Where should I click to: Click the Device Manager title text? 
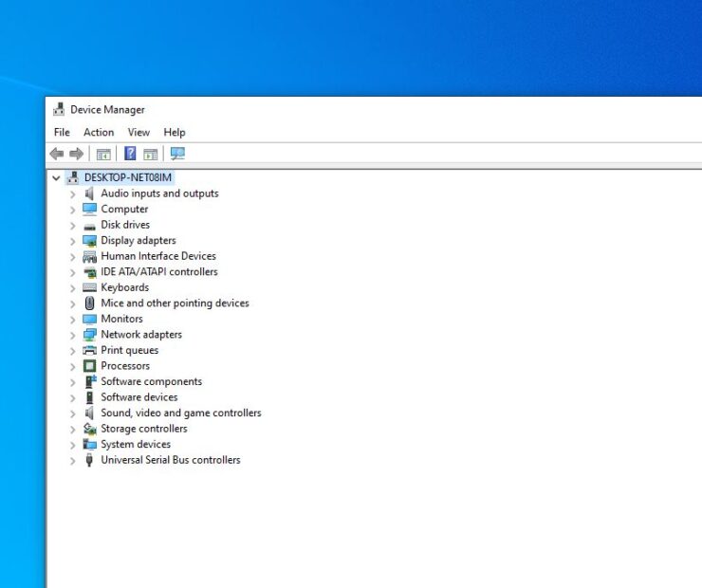[107, 110]
